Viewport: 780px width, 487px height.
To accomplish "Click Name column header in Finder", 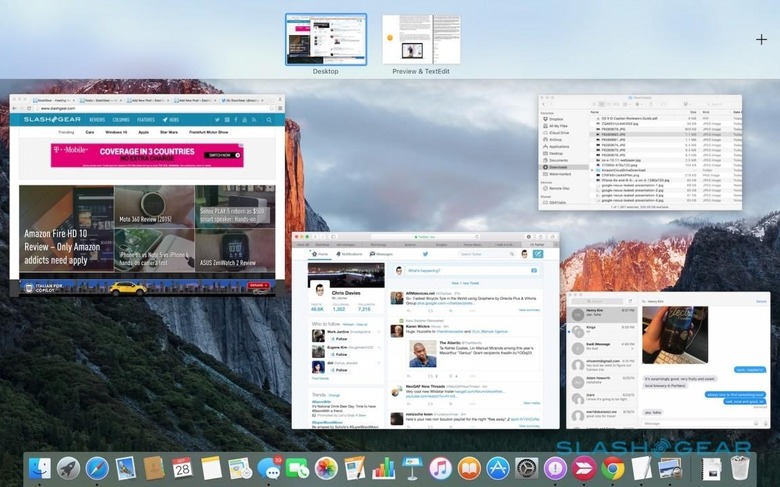I will tap(595, 112).
